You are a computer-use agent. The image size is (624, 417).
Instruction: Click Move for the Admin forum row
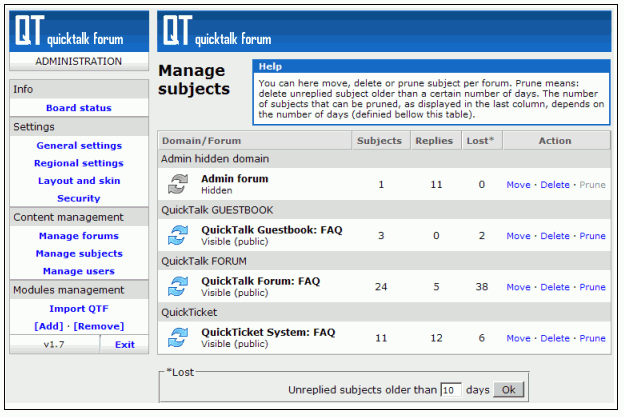tap(518, 185)
